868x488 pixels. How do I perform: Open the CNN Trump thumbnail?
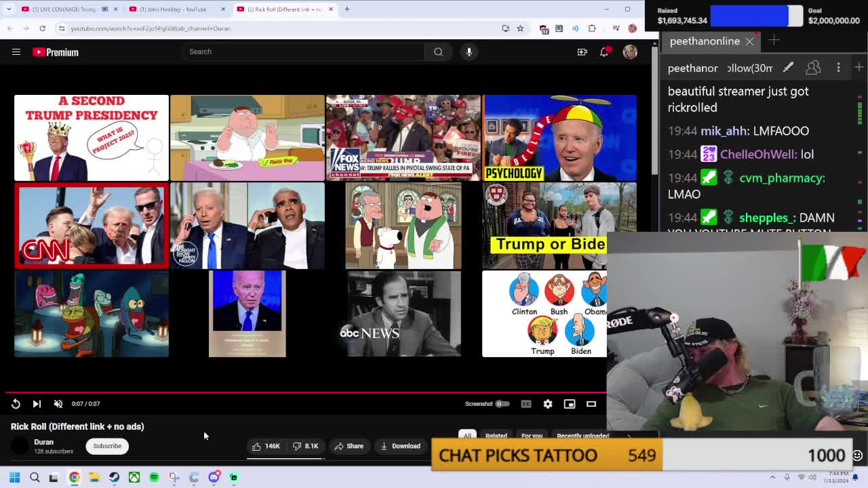[92, 226]
